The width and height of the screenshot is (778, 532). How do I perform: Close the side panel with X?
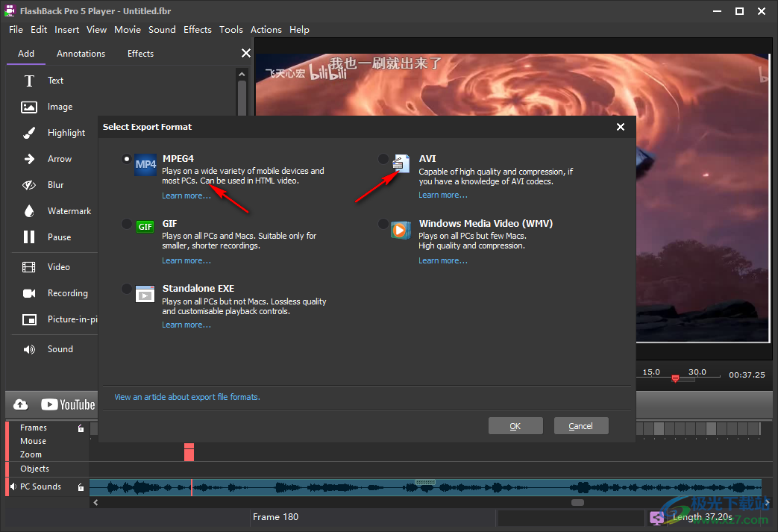[245, 53]
